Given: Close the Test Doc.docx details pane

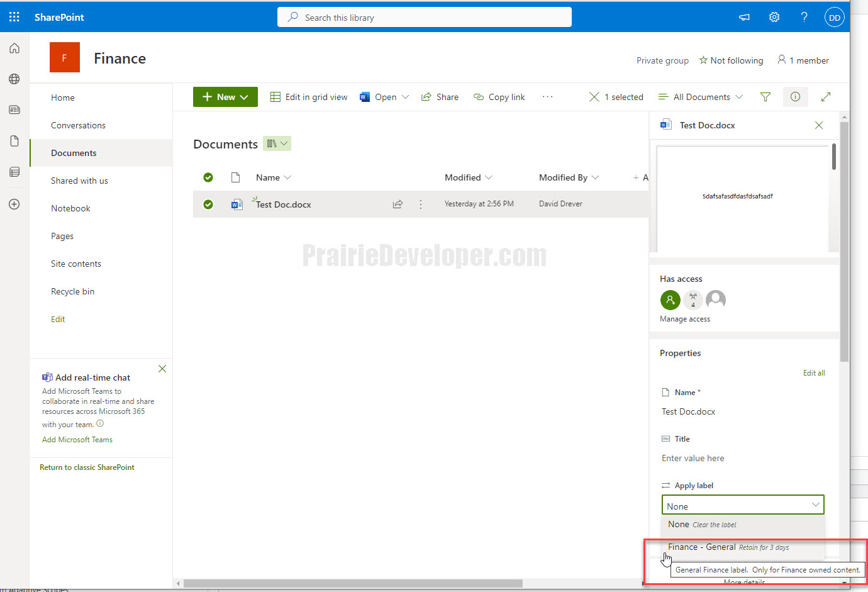Looking at the screenshot, I should tap(819, 125).
